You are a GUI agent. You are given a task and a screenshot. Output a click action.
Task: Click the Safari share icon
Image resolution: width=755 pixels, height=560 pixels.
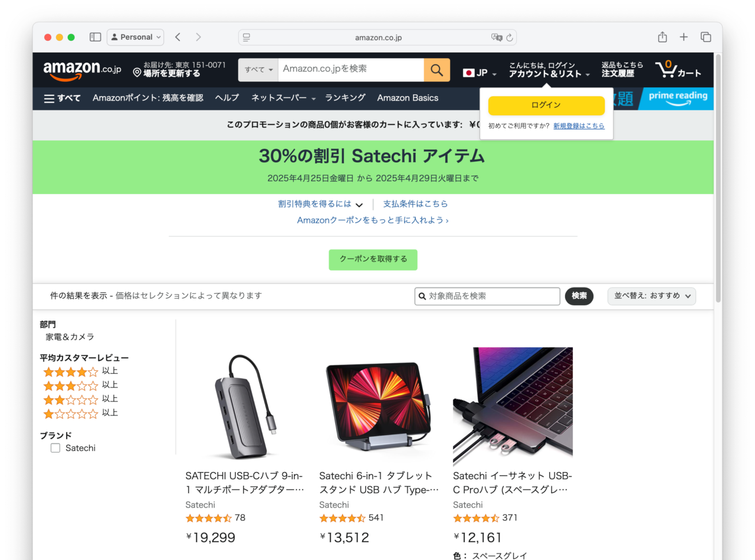662,37
